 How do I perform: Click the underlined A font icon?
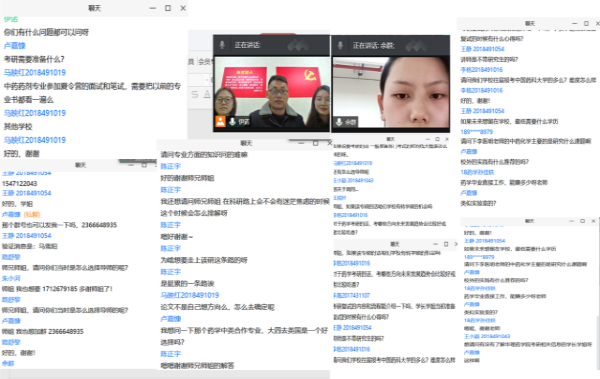(x=207, y=94)
